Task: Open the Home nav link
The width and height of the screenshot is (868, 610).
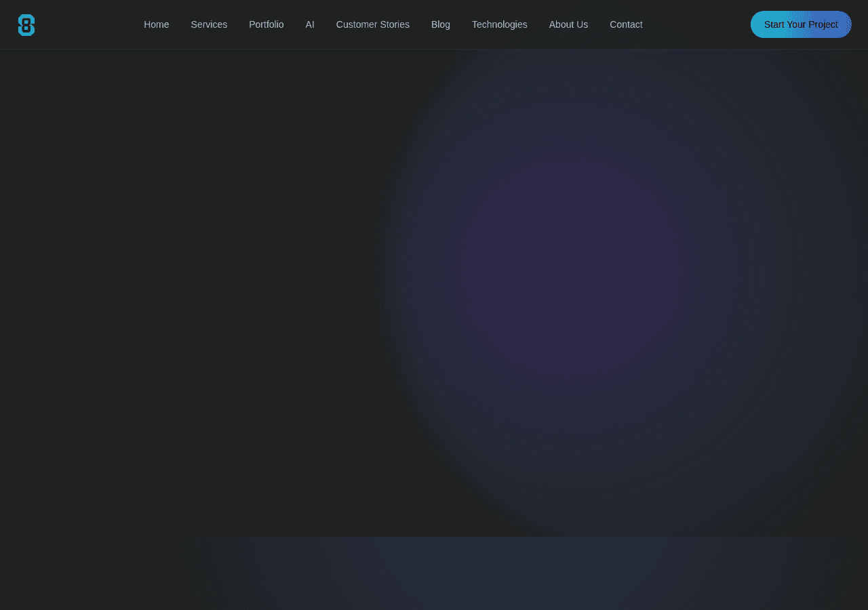Action: 157,24
